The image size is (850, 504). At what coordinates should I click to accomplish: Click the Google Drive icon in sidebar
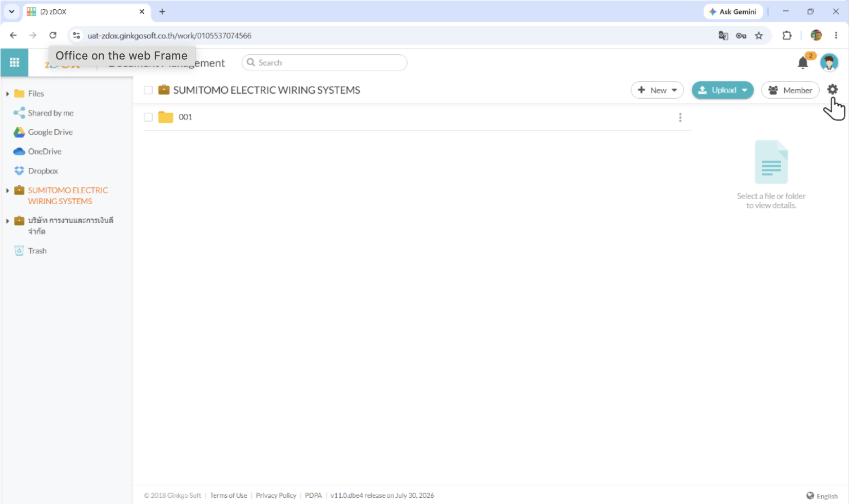pos(19,132)
